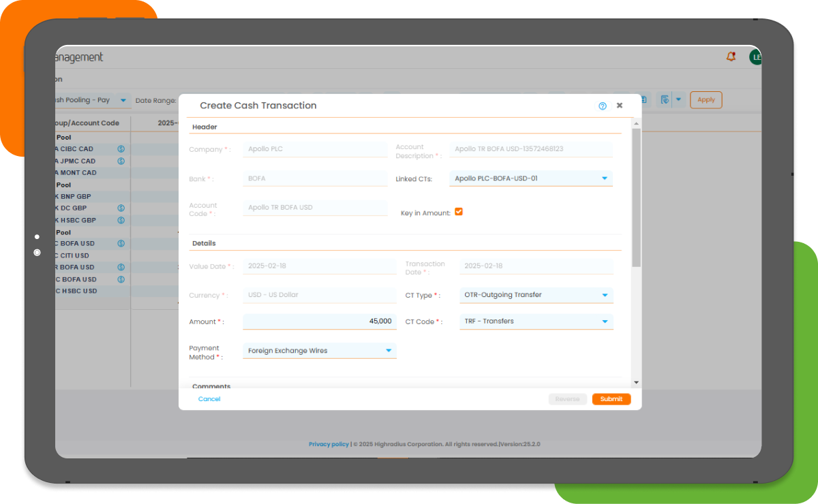Click the dollar icon on the CIBC CAD row
Image resolution: width=818 pixels, height=504 pixels.
click(121, 149)
